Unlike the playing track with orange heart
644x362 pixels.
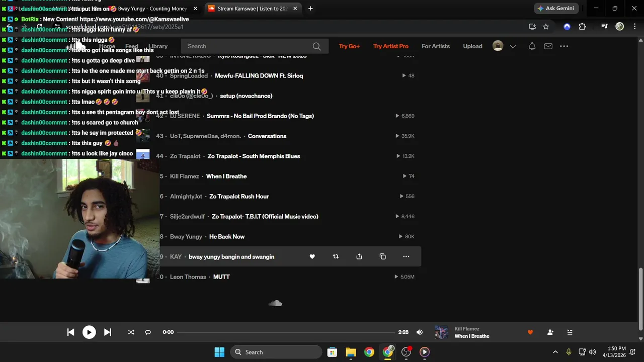[x=530, y=332]
